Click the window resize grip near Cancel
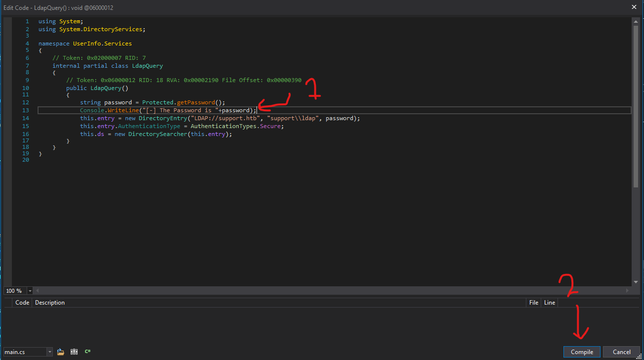 (x=641, y=357)
